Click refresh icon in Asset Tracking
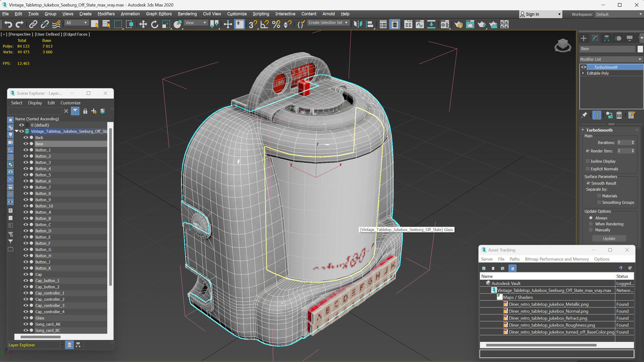 pos(484,268)
